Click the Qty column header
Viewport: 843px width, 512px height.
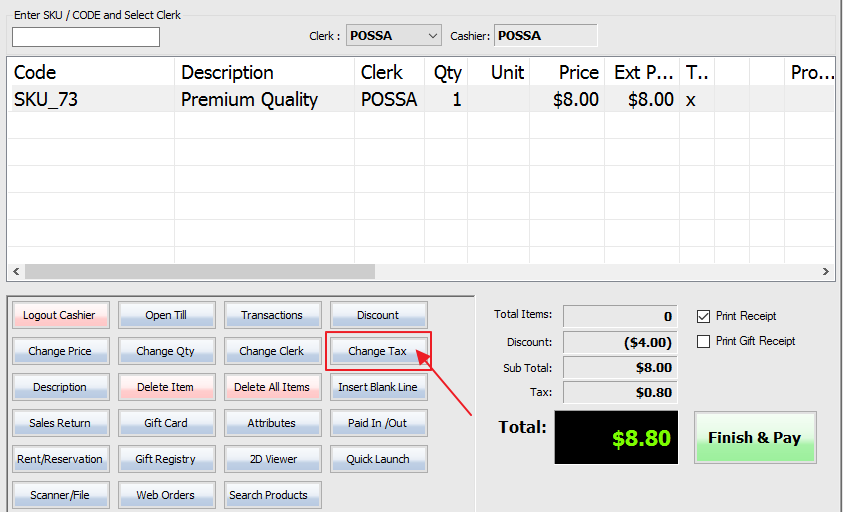[x=446, y=72]
